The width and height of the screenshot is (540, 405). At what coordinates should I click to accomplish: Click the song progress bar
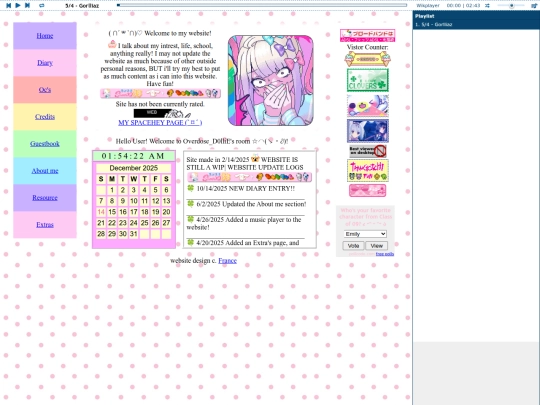(262, 5)
